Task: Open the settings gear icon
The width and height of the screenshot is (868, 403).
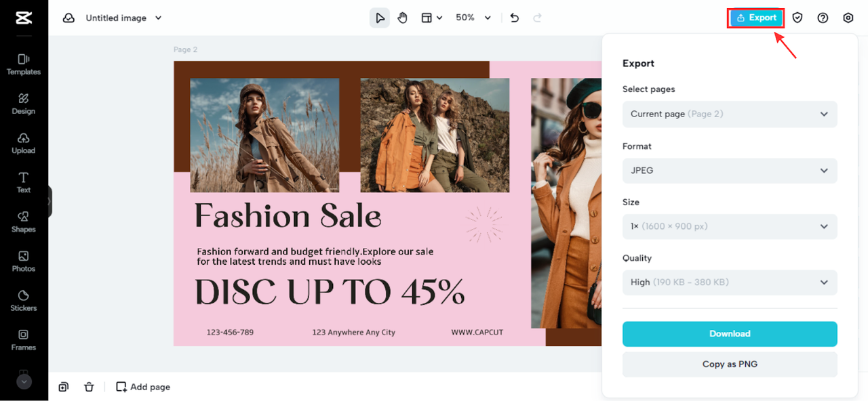Action: tap(848, 18)
